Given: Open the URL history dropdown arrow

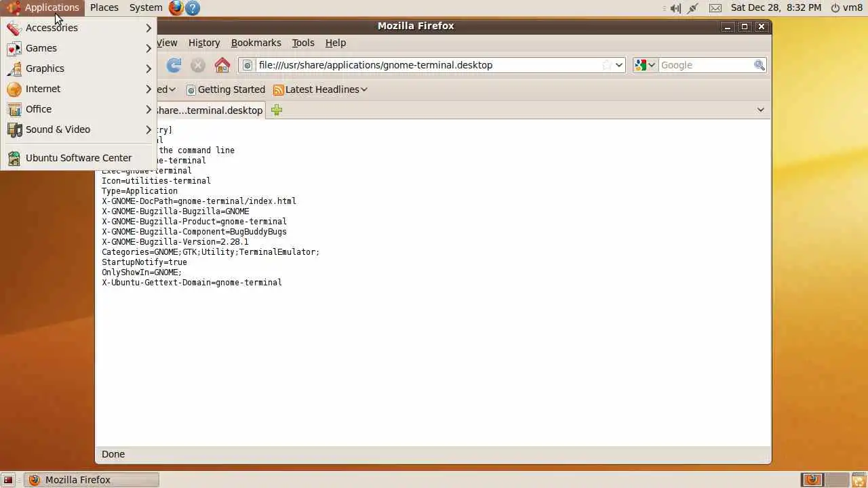Looking at the screenshot, I should [x=619, y=65].
